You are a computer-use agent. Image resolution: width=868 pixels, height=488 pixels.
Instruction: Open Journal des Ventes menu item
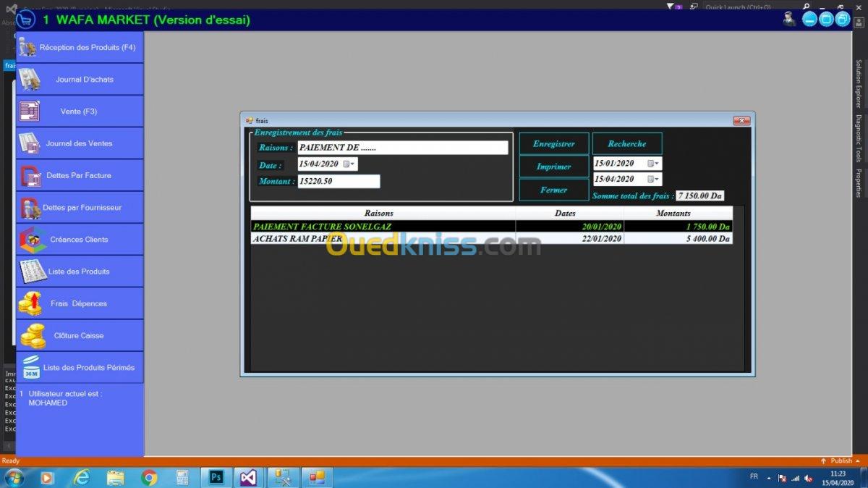coord(80,143)
